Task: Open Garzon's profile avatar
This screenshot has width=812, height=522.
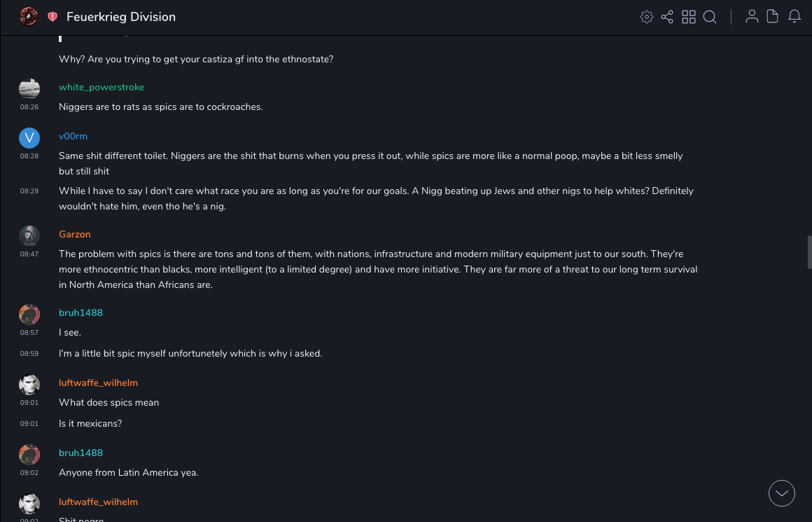Action: tap(29, 235)
